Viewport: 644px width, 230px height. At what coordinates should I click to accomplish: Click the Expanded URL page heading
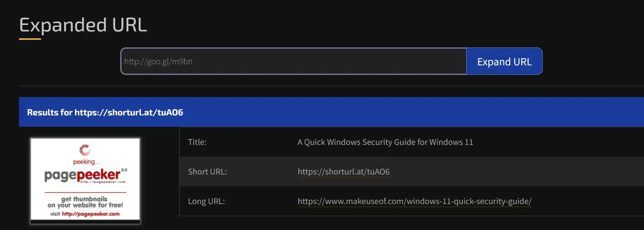point(83,25)
